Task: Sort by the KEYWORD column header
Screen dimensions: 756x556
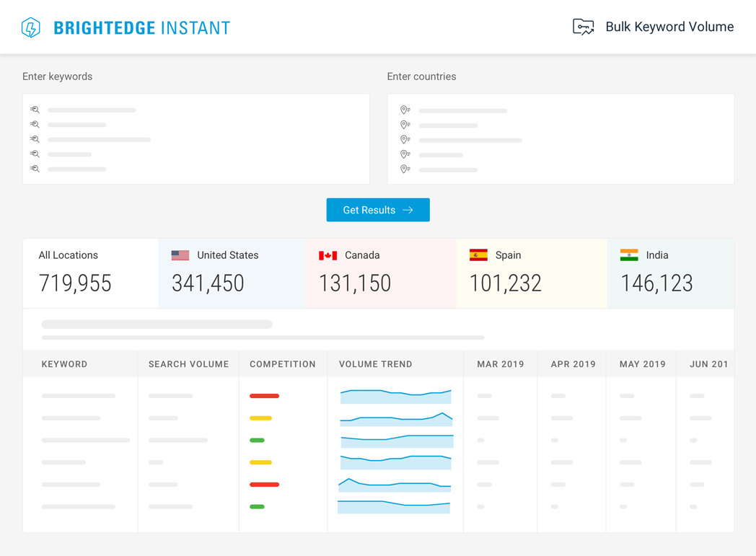Action: pos(65,364)
